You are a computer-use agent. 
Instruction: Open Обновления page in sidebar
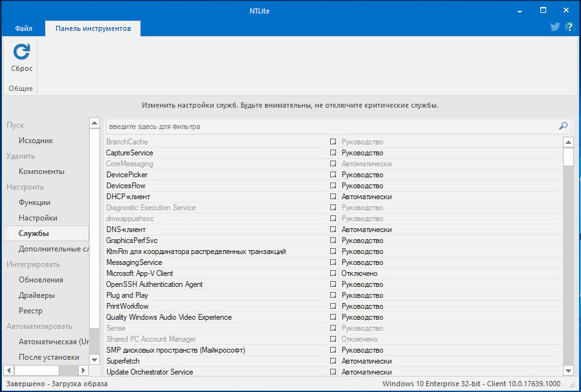[41, 280]
